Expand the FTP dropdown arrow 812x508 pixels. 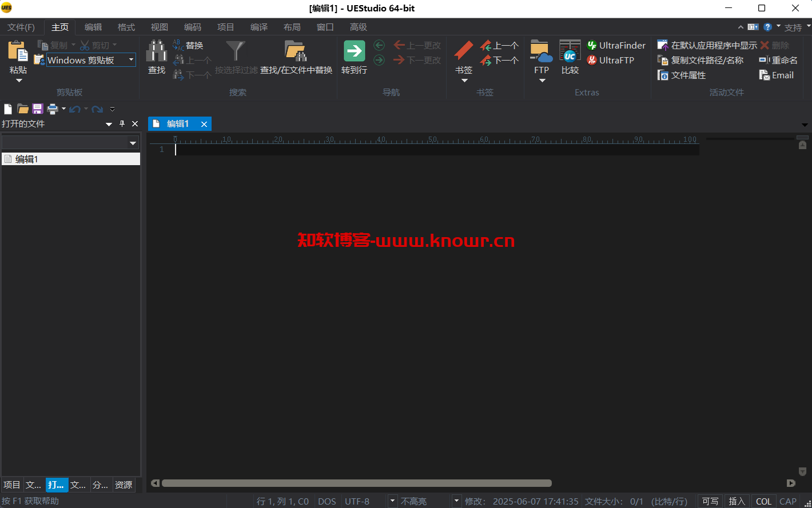click(x=542, y=81)
